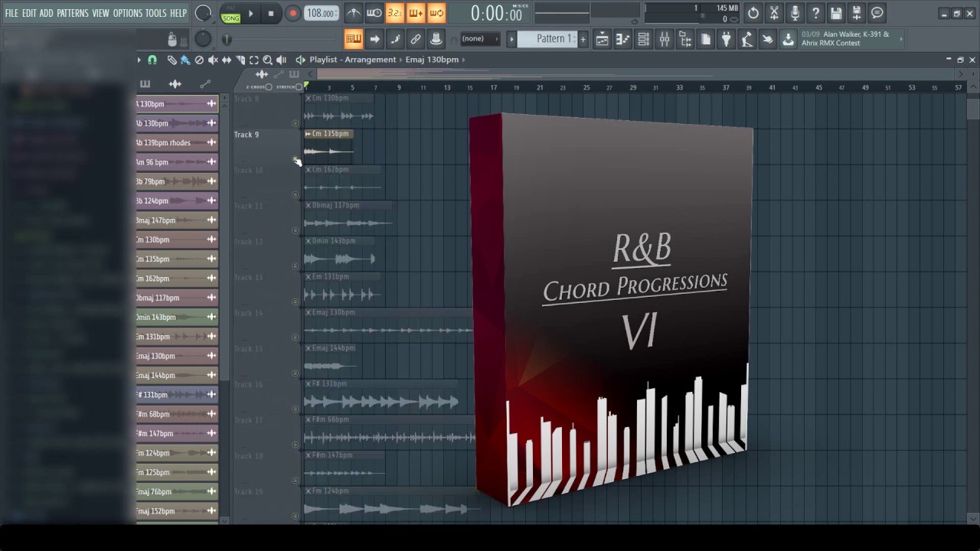
Task: Toggle the 3.2.1 countdown before recording
Action: pyautogui.click(x=395, y=13)
